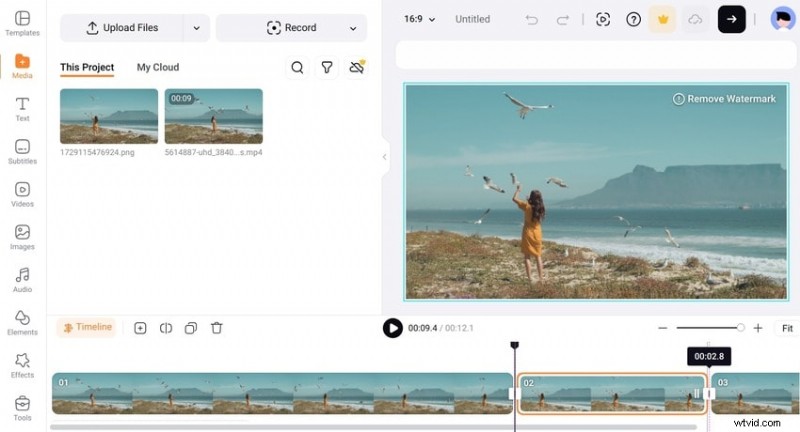This screenshot has width=800, height=432.
Task: Open the 16:9 aspect ratio dropdown
Action: pyautogui.click(x=419, y=19)
